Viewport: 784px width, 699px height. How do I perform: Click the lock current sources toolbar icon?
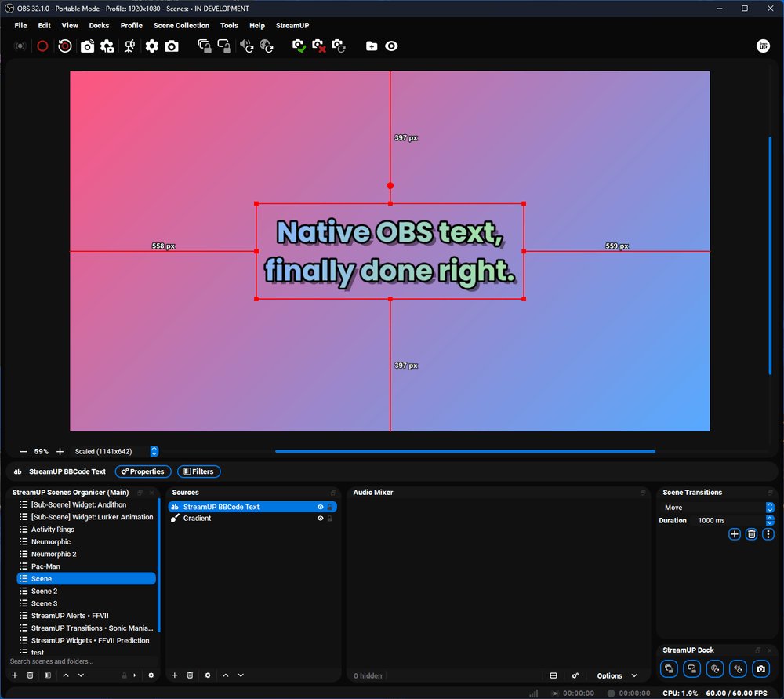pos(224,46)
